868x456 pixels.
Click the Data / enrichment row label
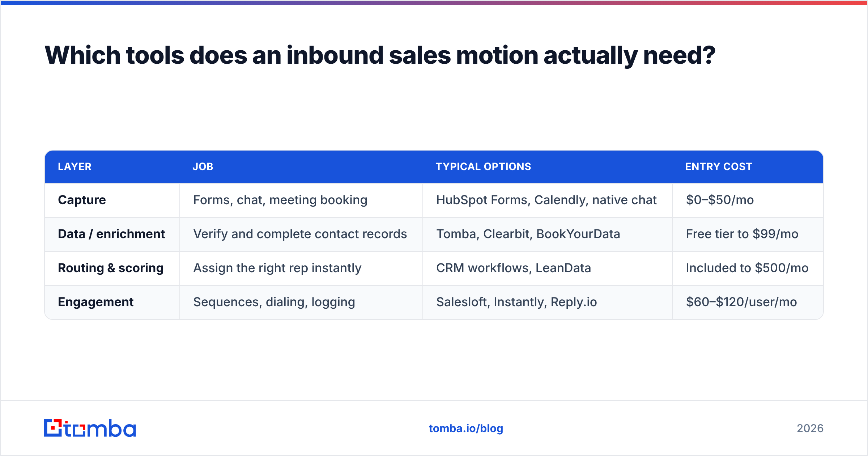(111, 234)
